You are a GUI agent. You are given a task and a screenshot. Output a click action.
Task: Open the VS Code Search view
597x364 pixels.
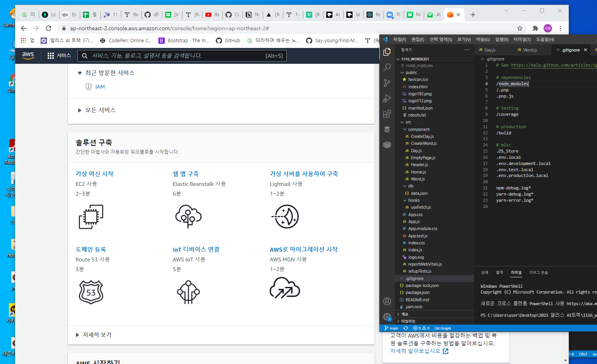click(387, 67)
